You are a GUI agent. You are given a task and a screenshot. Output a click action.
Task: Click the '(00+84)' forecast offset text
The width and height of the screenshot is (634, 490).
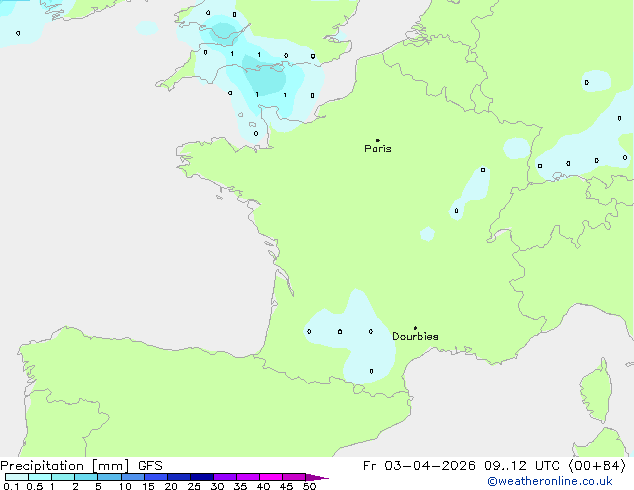click(x=597, y=466)
